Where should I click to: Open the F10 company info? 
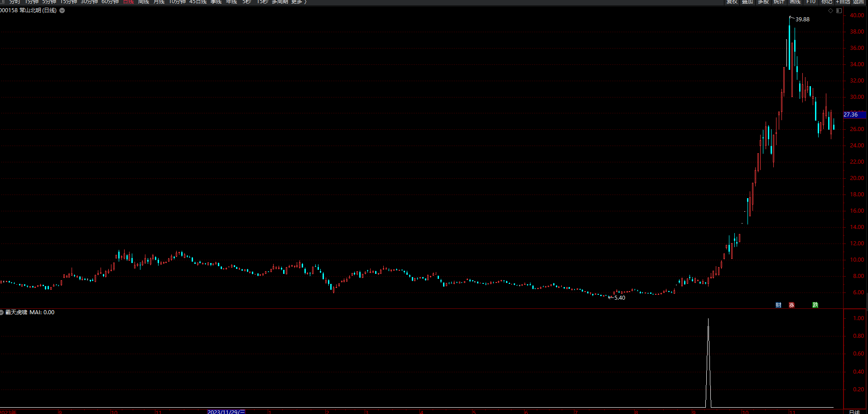coord(811,2)
